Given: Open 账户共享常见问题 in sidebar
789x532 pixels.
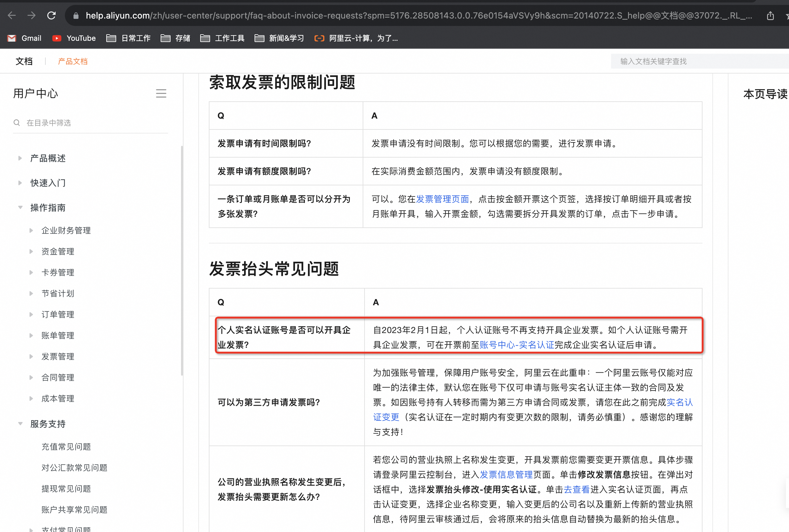Looking at the screenshot, I should (x=74, y=510).
